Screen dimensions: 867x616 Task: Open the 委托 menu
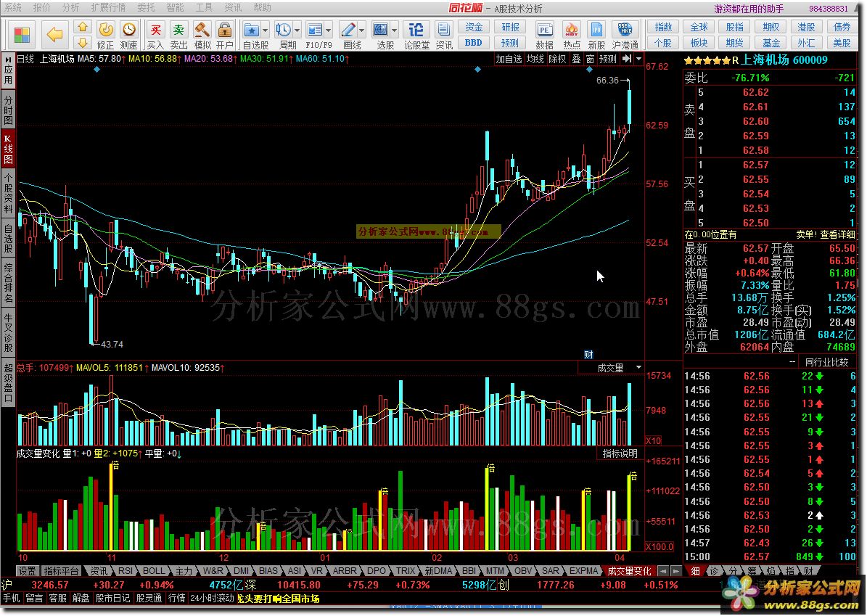pyautogui.click(x=146, y=8)
